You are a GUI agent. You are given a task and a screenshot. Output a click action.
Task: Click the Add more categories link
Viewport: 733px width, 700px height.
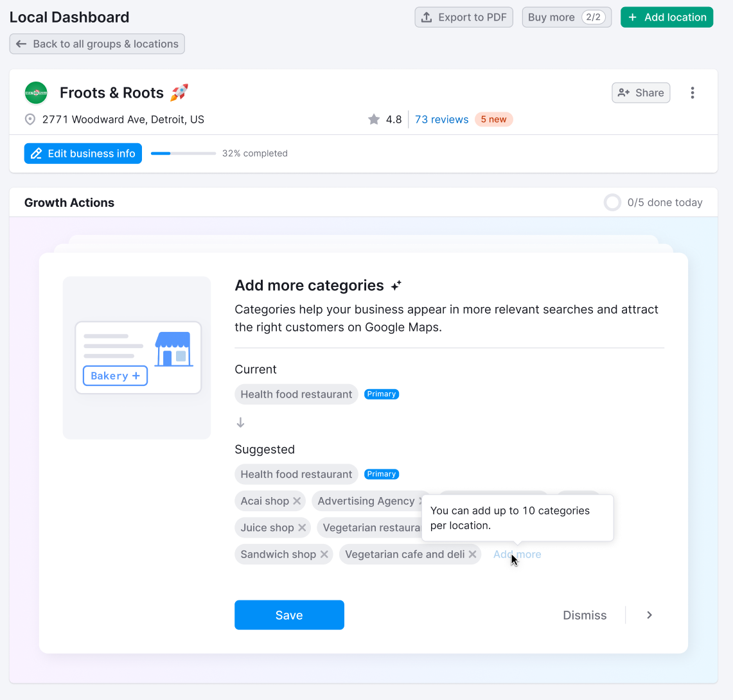517,554
